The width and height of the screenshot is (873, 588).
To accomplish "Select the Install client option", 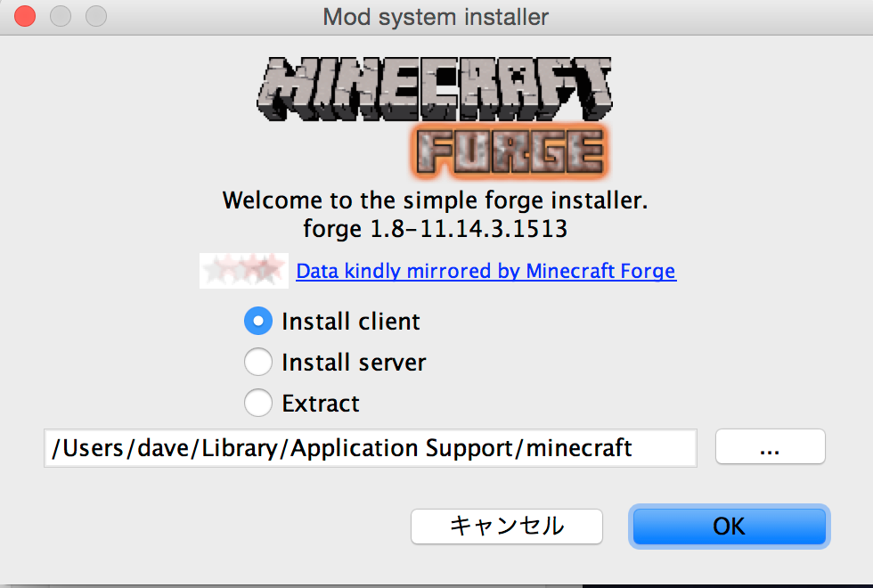I will pyautogui.click(x=257, y=321).
